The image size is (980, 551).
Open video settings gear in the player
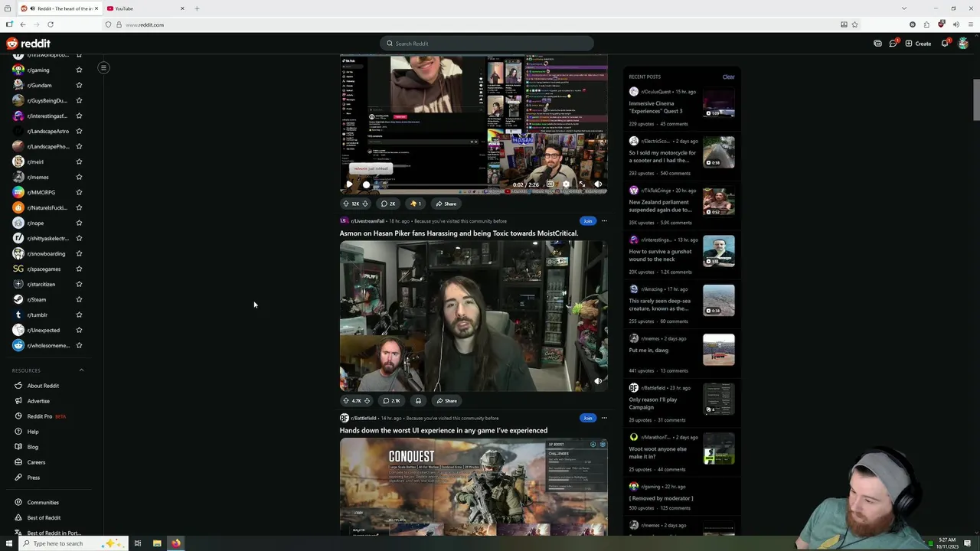pyautogui.click(x=566, y=184)
